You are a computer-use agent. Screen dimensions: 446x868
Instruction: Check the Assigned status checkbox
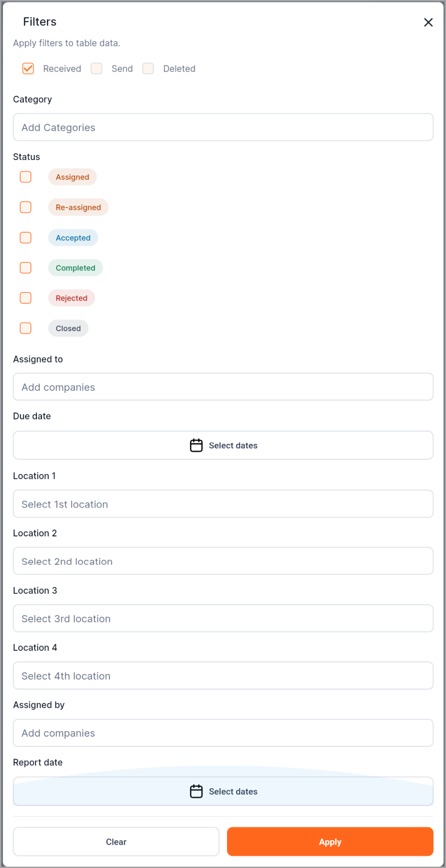coord(26,177)
